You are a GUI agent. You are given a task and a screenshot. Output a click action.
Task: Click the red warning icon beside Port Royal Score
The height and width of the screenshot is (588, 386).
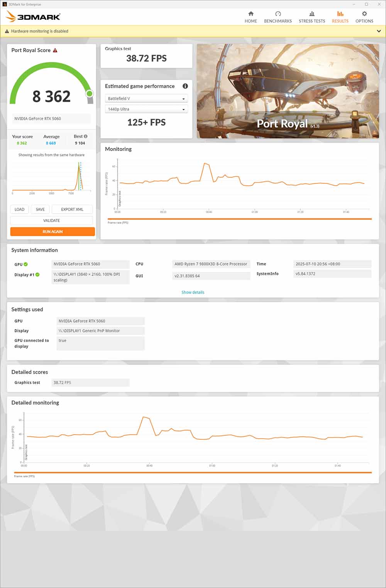point(55,51)
